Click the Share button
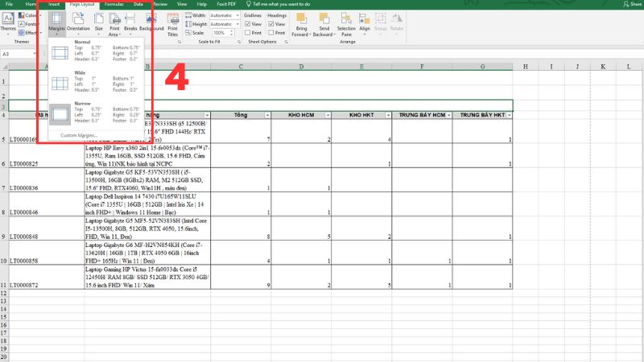The image size is (644, 362). pos(632,4)
